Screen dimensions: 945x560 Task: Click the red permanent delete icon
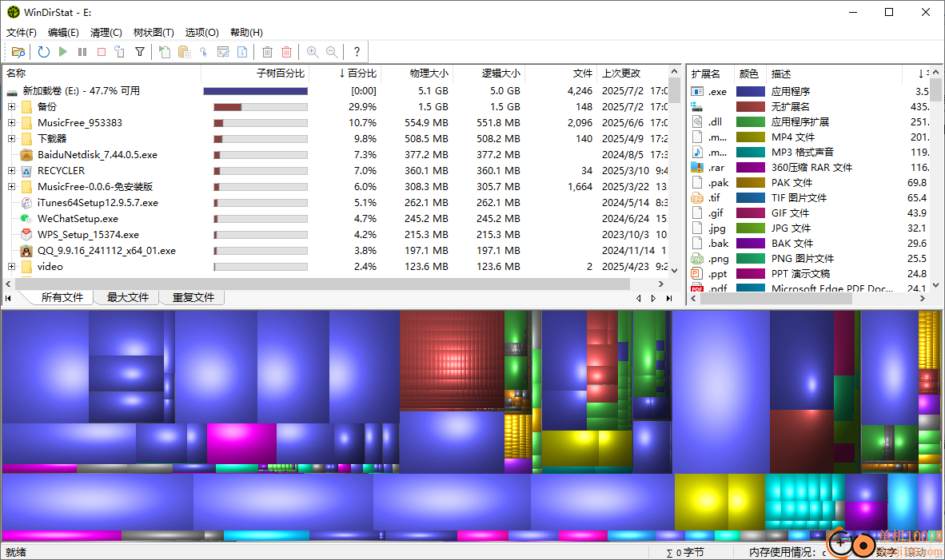287,52
